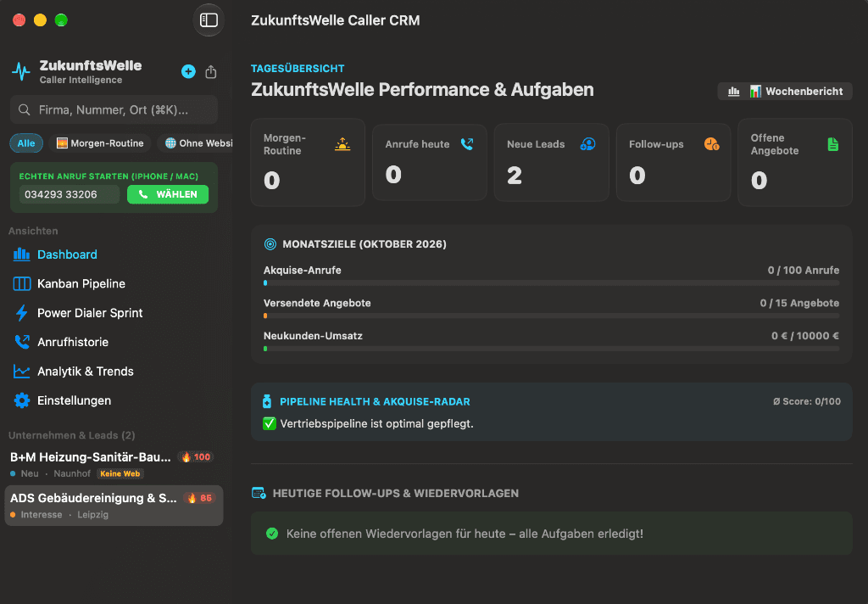The width and height of the screenshot is (868, 604).
Task: Click the ZukunftsWelle pulse logo icon
Action: [21, 71]
